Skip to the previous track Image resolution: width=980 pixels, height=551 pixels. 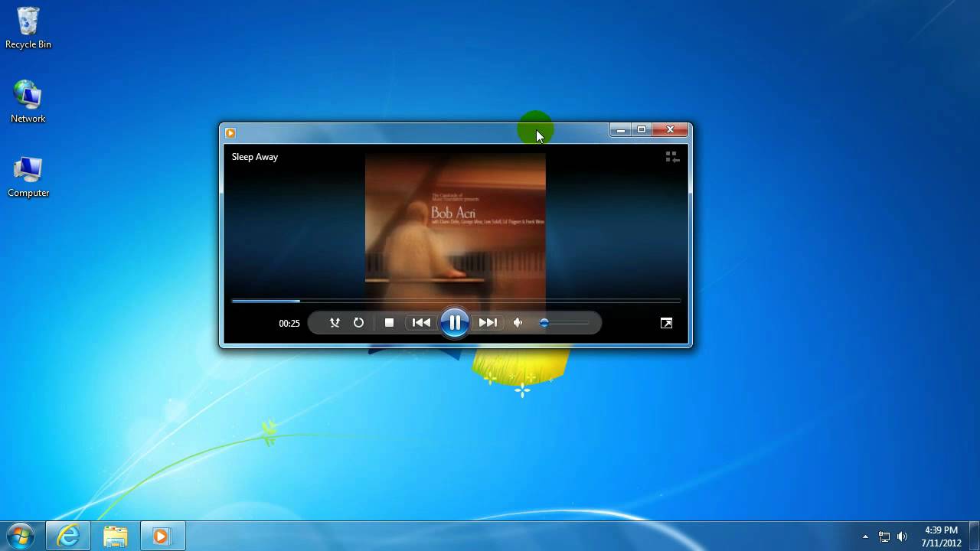coord(421,323)
